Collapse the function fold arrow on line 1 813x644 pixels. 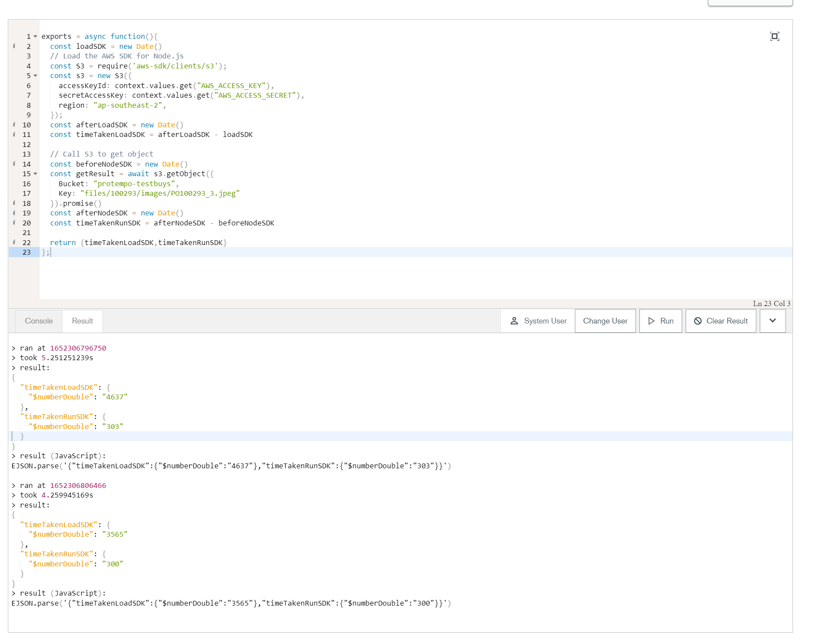click(35, 37)
